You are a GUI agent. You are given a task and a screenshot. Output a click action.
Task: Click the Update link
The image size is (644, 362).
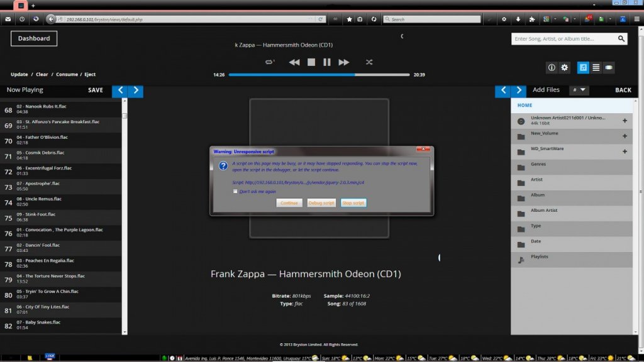tap(19, 74)
